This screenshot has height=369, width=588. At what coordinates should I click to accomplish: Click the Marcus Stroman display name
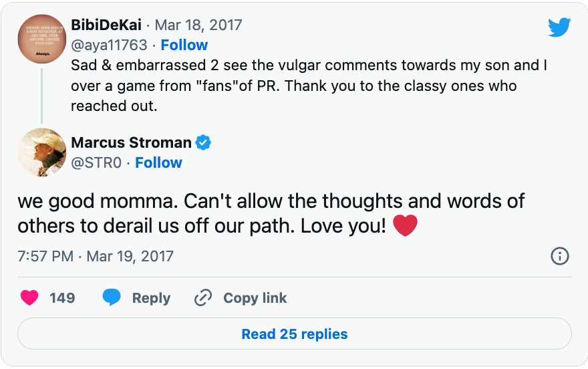click(131, 142)
